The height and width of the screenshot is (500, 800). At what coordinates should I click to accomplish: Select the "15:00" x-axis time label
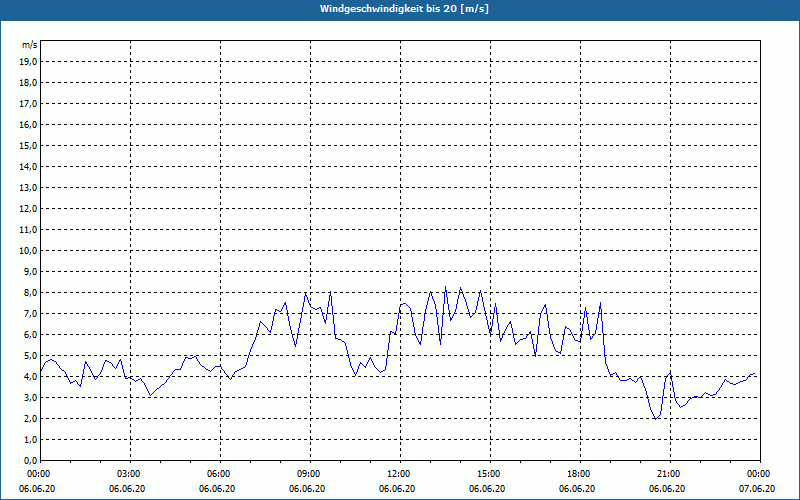[x=487, y=474]
